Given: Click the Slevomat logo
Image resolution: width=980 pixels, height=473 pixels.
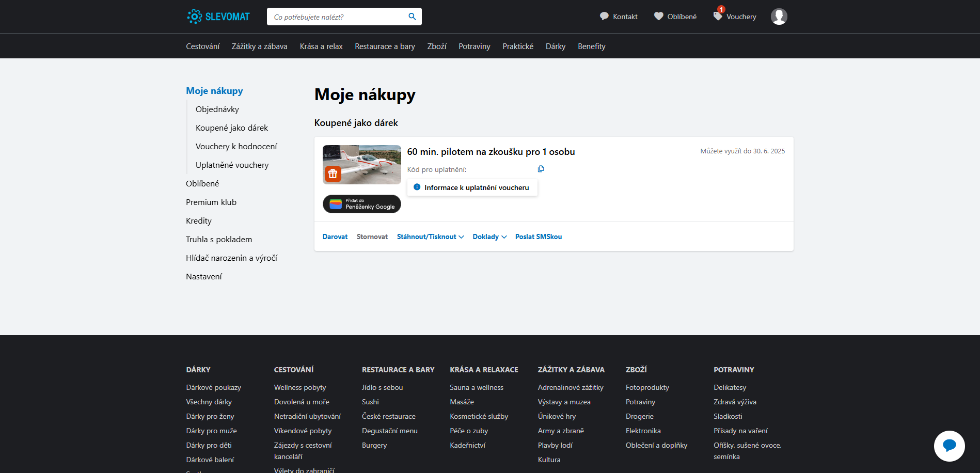Looking at the screenshot, I should coord(218,17).
